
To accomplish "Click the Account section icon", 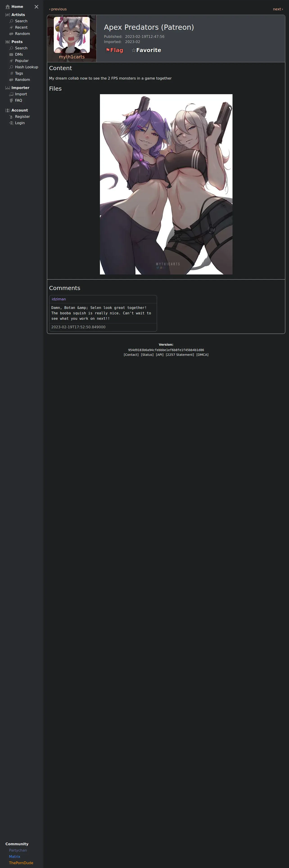I will coord(8,110).
